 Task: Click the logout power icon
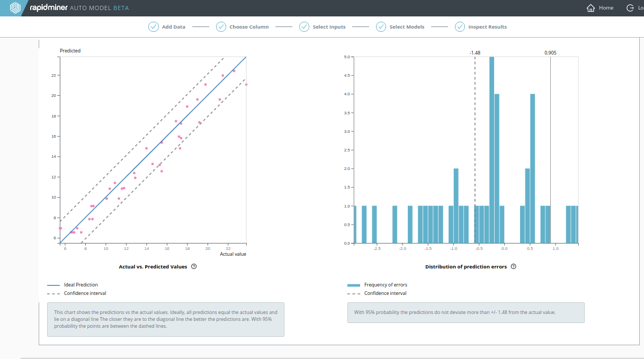(630, 8)
